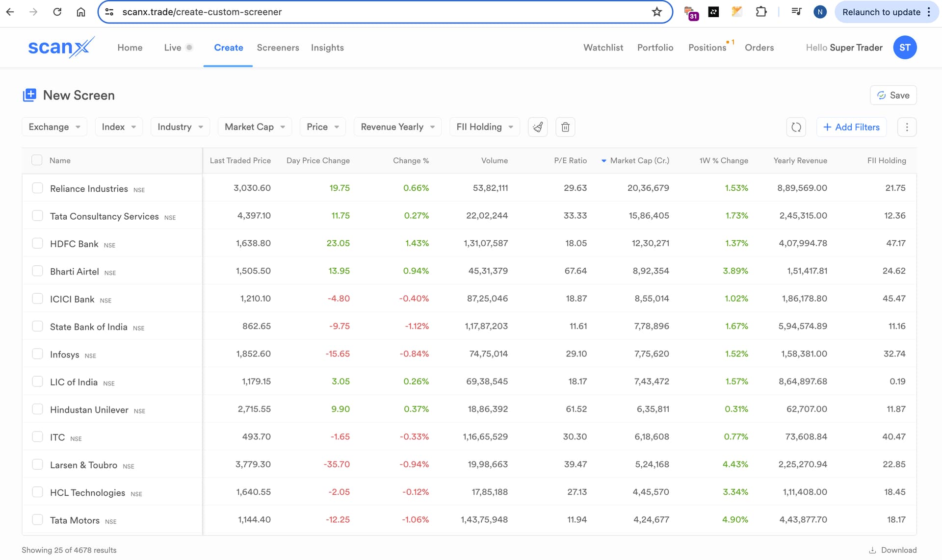942x560 pixels.
Task: Open the Price filter dropdown
Action: pyautogui.click(x=323, y=127)
